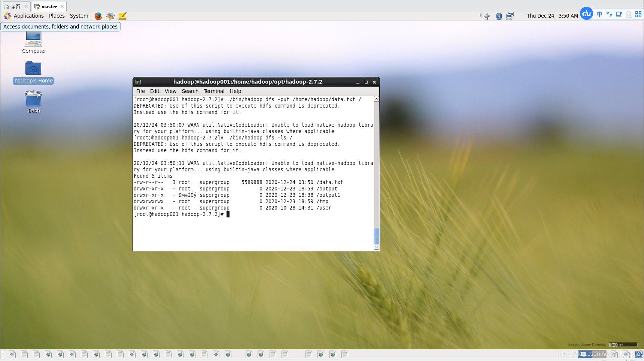Click the /output1 directory listing line
Viewport: 644px width, 361px height.
pos(237,195)
